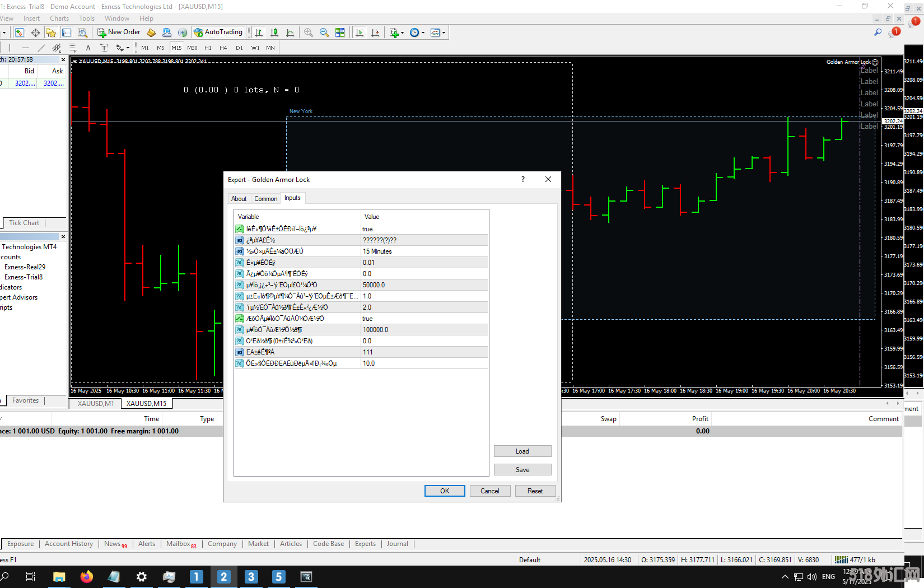Toggle chart auto scroll

pyautogui.click(x=360, y=32)
